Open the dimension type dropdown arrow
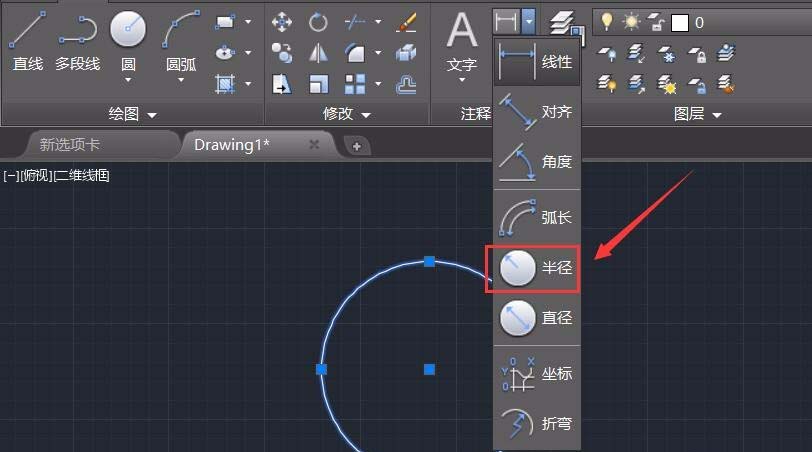Screen dimensions: 812x452 click(x=528, y=22)
